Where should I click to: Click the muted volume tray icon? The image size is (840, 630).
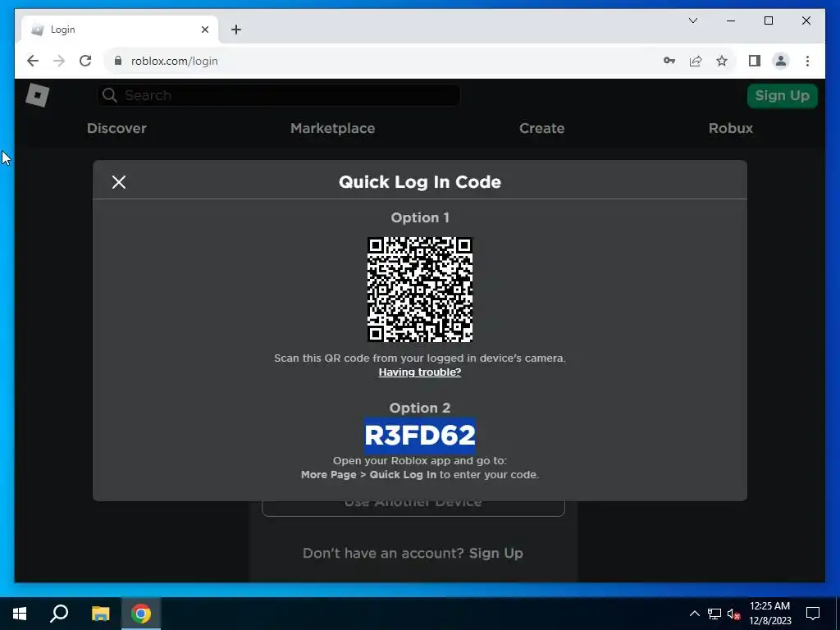tap(733, 614)
